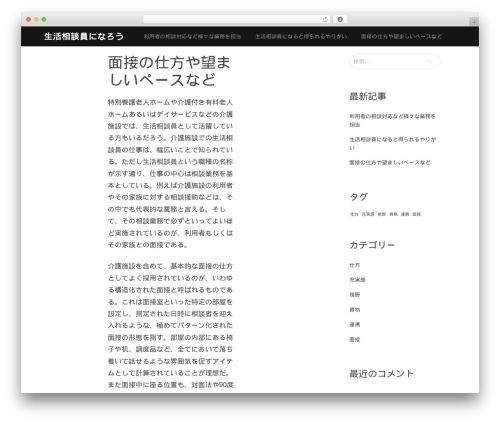Click the article heading 面接の仕方や望ましいペースなど
Image resolution: width=500 pixels, height=423 pixels.
pos(169,71)
